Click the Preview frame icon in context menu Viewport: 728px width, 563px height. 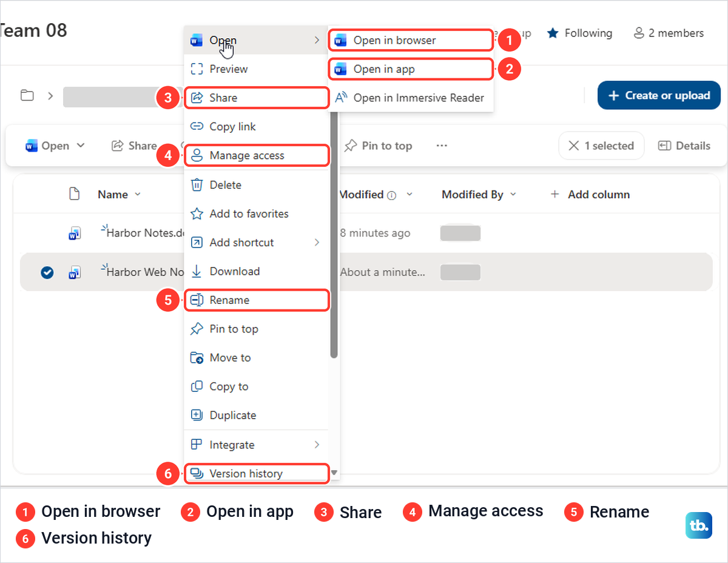[197, 69]
